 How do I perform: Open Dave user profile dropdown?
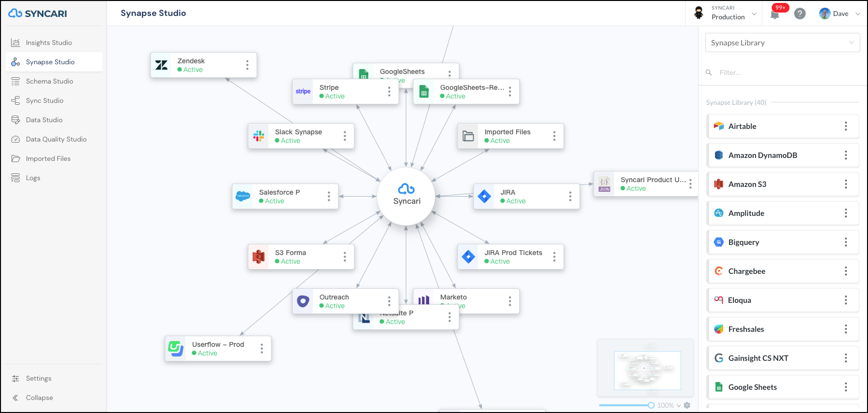pos(840,14)
